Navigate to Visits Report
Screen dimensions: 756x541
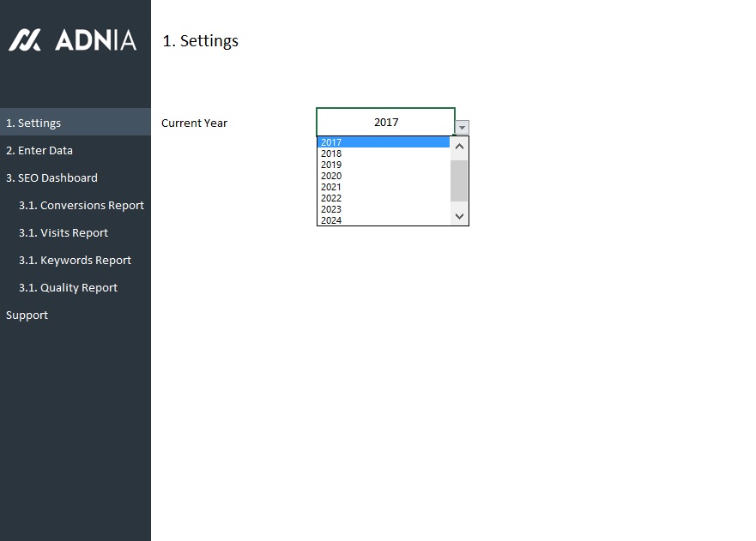coord(64,232)
